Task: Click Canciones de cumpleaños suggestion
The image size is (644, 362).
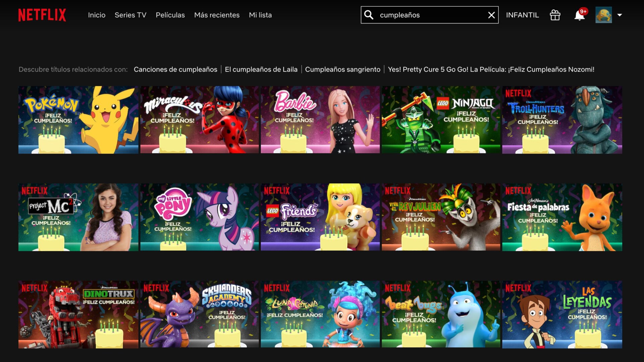Action: tap(175, 69)
